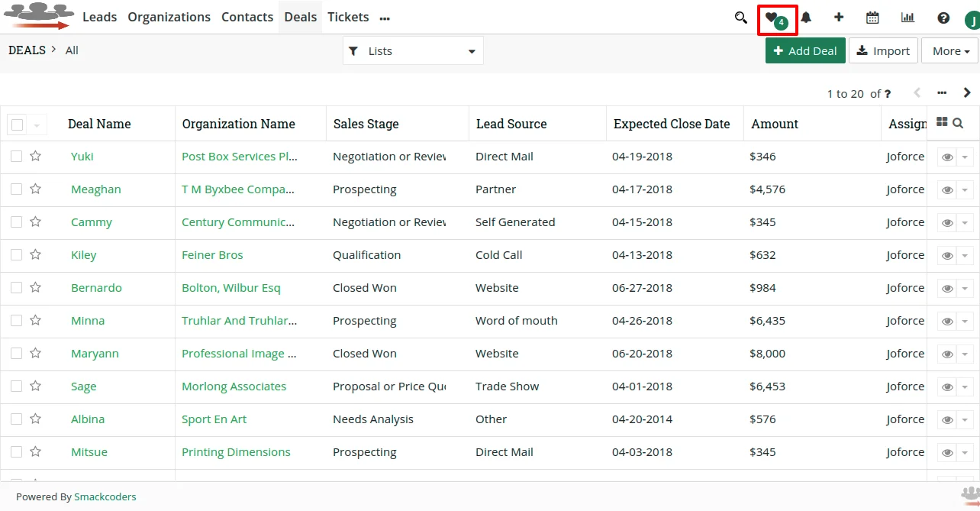Screen dimensions: 980x511
Task: Click the quick create plus icon
Action: (x=839, y=18)
